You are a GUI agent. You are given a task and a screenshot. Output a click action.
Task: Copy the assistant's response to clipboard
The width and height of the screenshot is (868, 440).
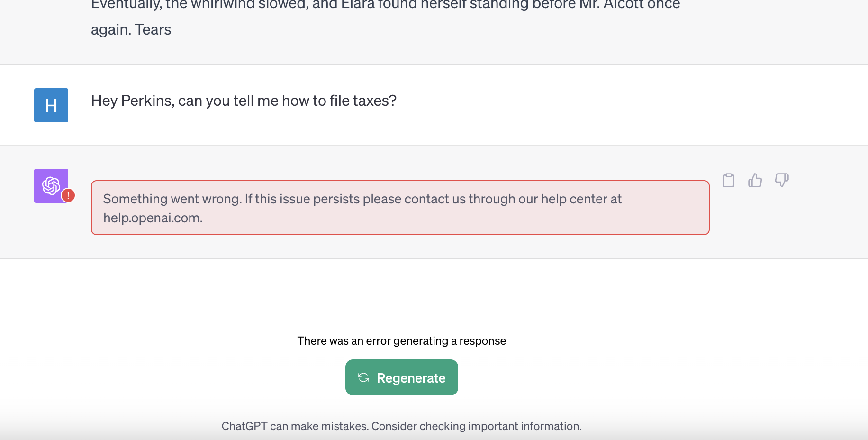(x=728, y=180)
